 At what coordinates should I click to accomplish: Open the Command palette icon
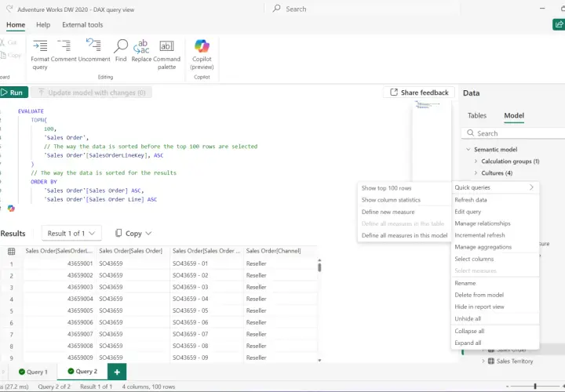(x=166, y=45)
